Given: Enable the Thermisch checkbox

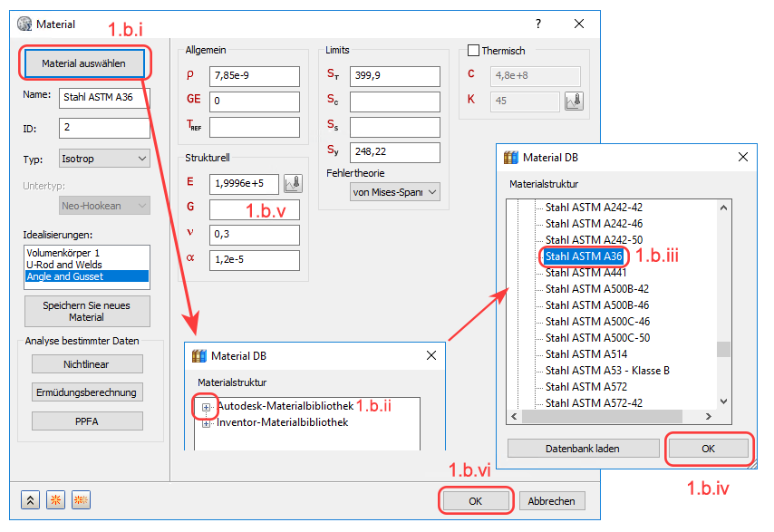Looking at the screenshot, I should click(x=473, y=51).
